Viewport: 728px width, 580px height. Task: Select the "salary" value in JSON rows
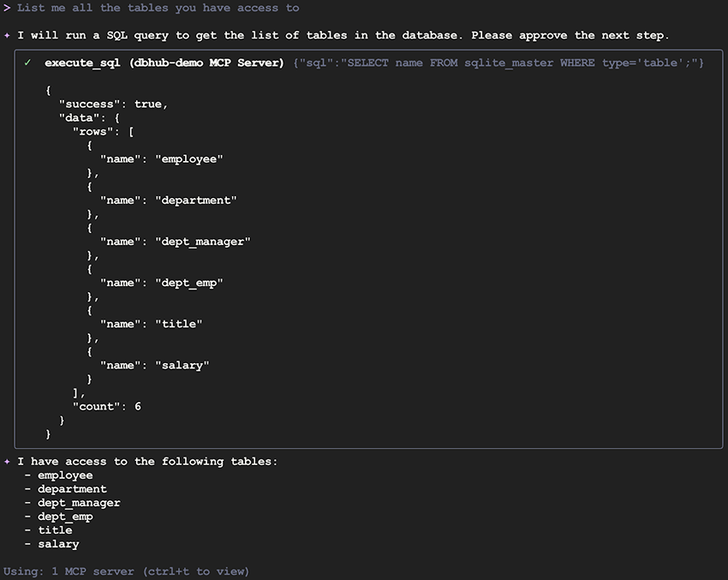pos(182,365)
